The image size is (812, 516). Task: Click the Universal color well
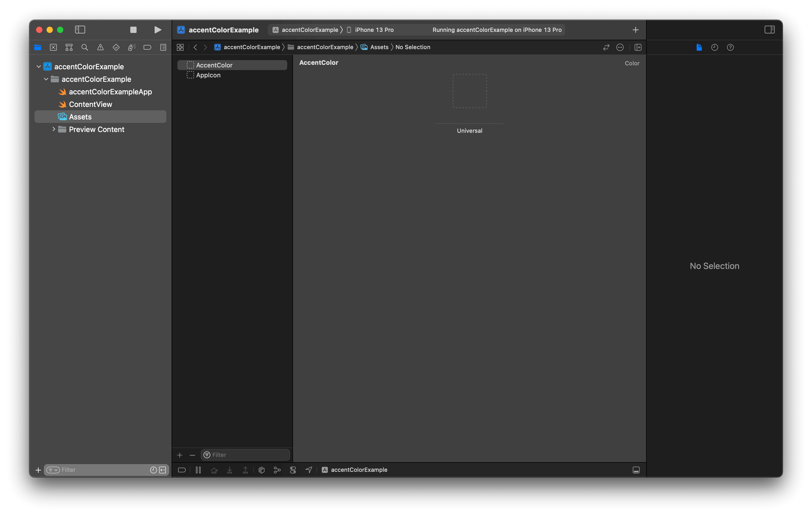pyautogui.click(x=469, y=91)
